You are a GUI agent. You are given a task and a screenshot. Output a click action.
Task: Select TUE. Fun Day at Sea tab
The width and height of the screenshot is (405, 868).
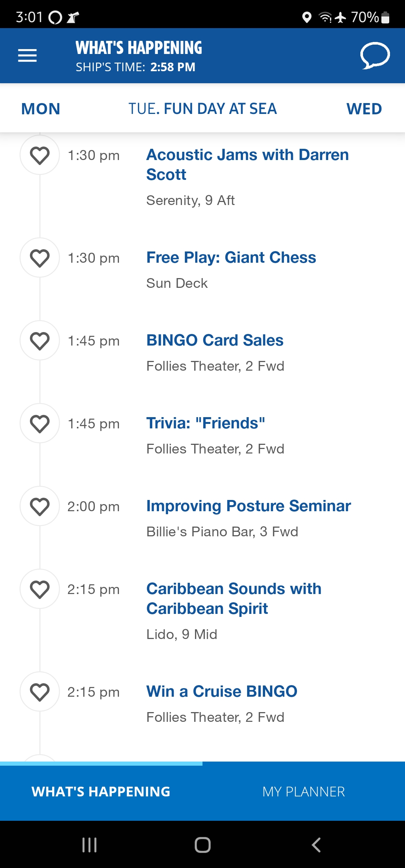(202, 109)
